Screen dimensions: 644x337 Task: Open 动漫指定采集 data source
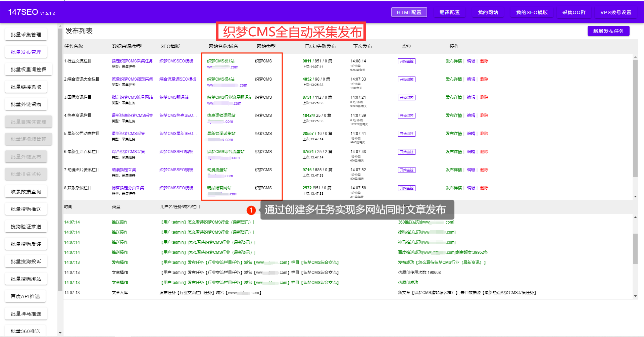coord(124,170)
